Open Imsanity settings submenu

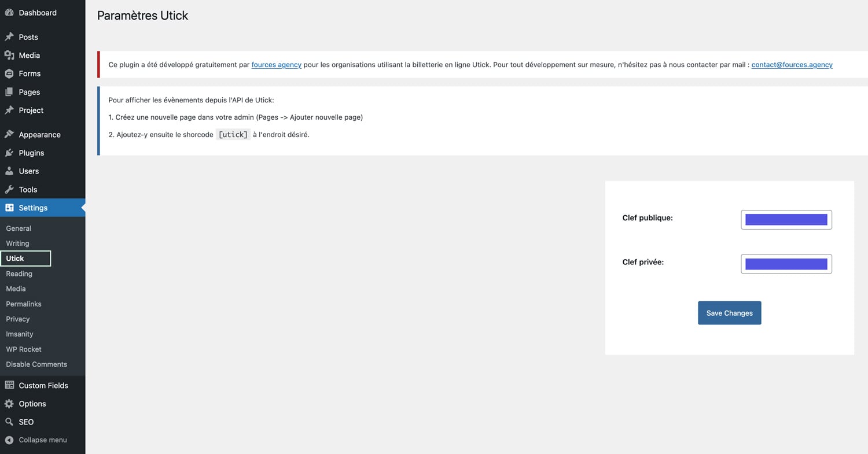click(20, 334)
